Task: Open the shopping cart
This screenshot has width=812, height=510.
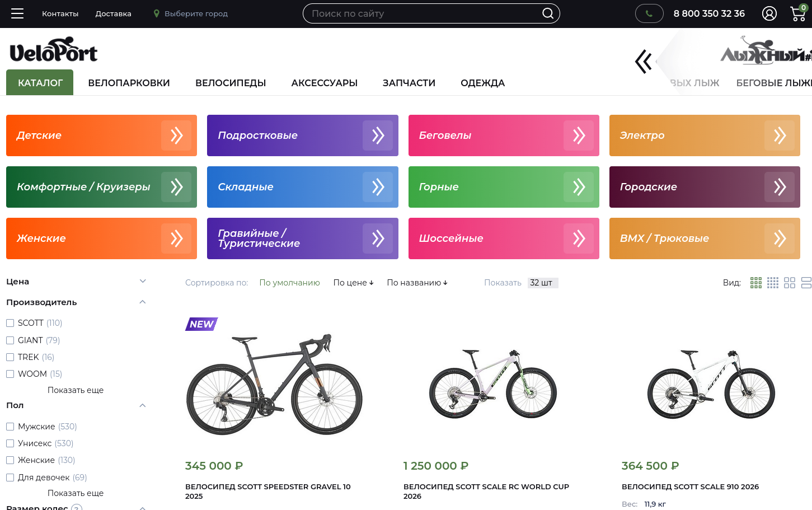Action: [x=799, y=13]
